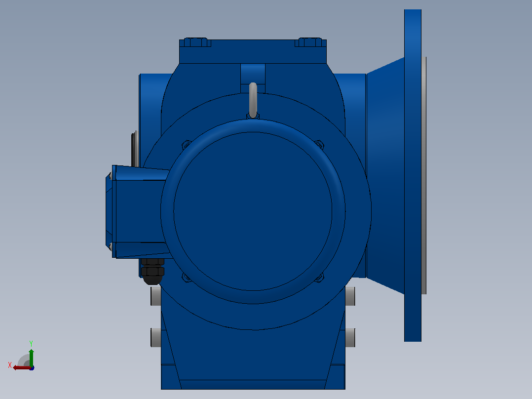
Task: Select the lower-right gray pin
Action: [350, 338]
